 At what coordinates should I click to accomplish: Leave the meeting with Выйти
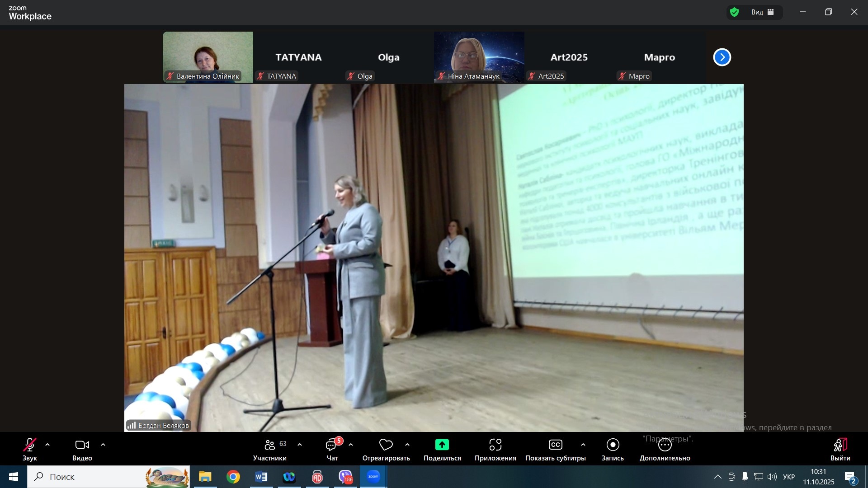pyautogui.click(x=840, y=449)
